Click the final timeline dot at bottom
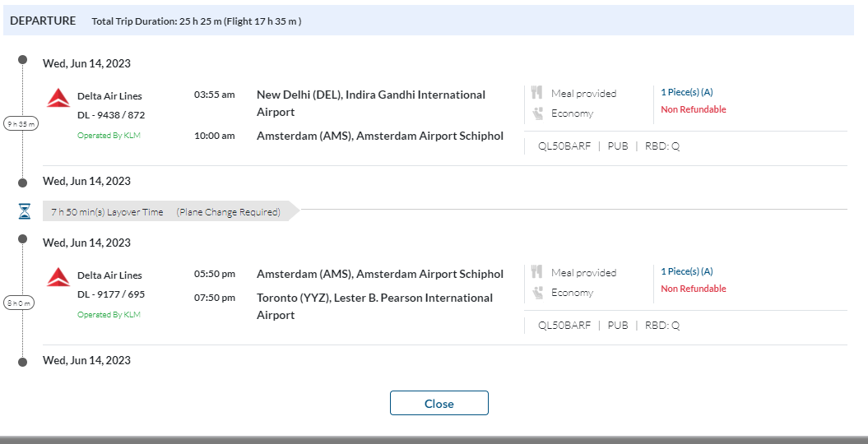The height and width of the screenshot is (444, 868). (24, 360)
